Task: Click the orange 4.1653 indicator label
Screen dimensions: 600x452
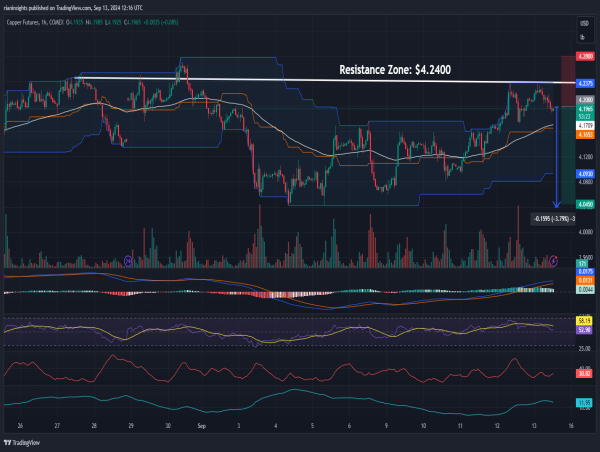Action: [585, 135]
